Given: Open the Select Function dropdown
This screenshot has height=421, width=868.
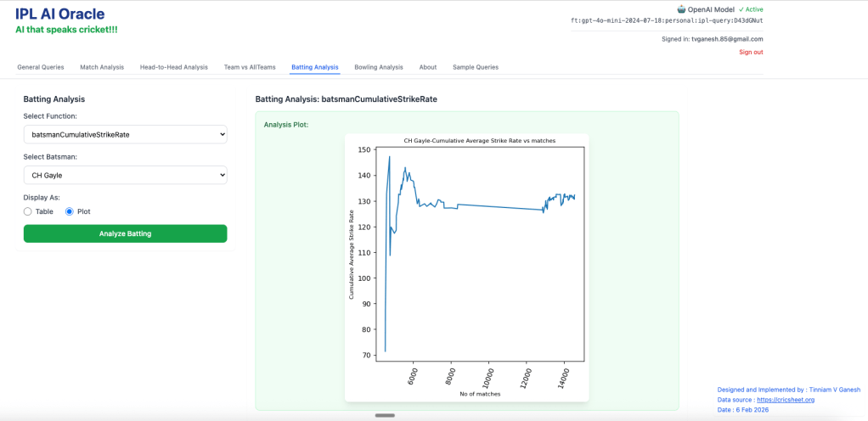Looking at the screenshot, I should (125, 134).
